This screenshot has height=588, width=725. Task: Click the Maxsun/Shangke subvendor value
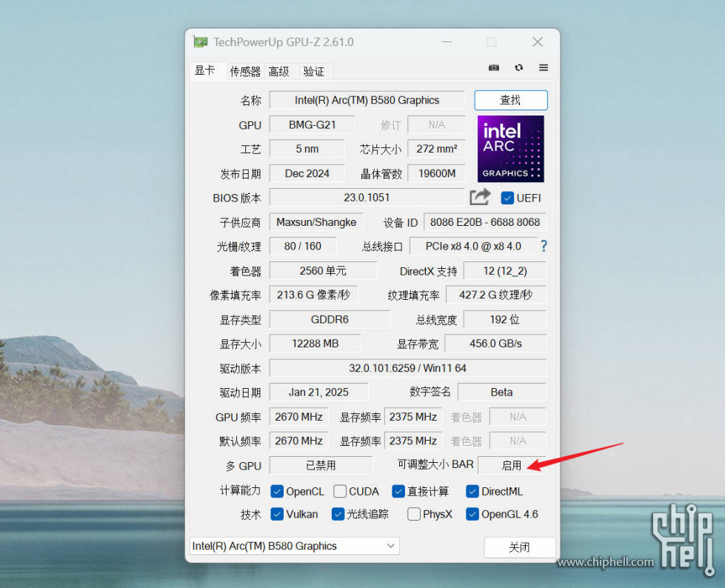[316, 222]
